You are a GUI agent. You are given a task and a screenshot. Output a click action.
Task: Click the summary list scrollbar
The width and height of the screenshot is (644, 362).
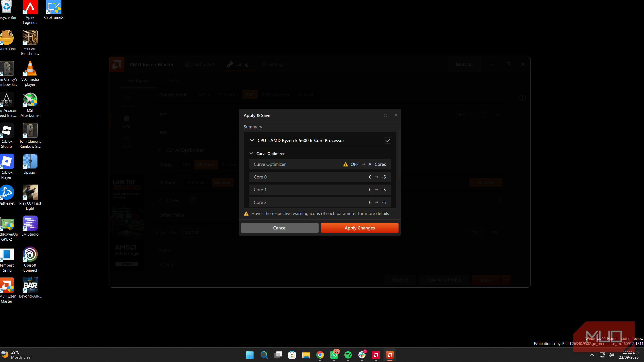(399, 154)
